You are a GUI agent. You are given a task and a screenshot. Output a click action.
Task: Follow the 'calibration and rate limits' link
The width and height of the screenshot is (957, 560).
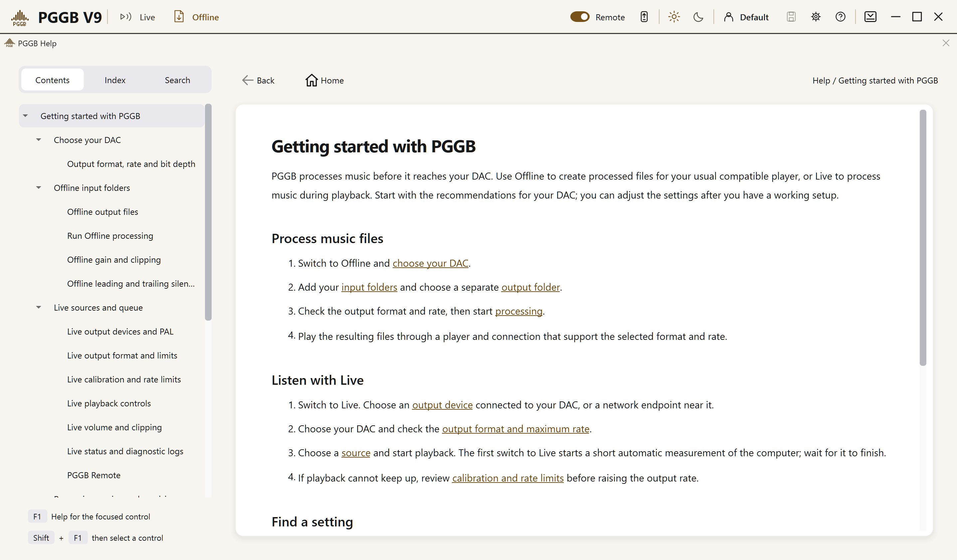pos(508,478)
